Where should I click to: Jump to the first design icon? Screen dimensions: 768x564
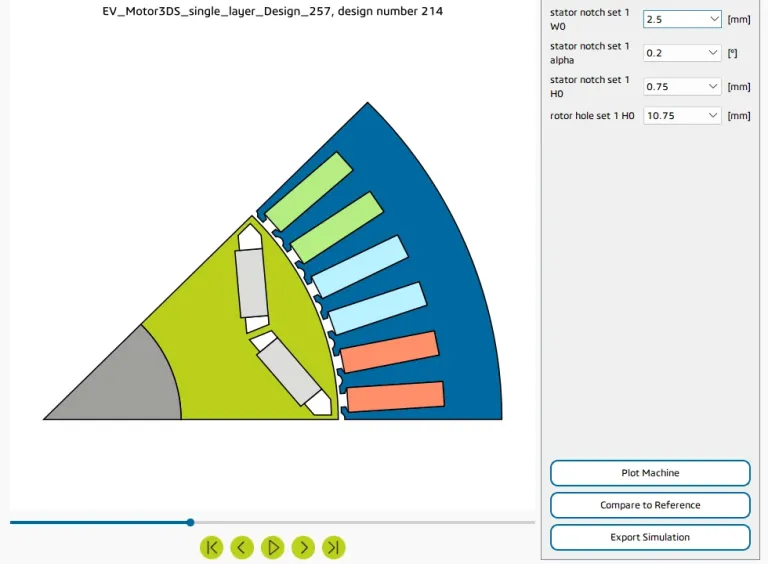211,547
